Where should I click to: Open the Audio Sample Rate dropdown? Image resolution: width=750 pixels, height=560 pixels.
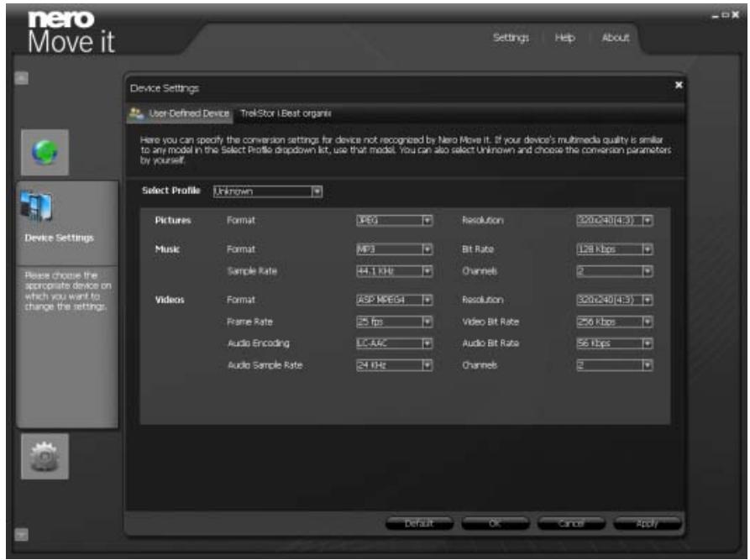[395, 365]
